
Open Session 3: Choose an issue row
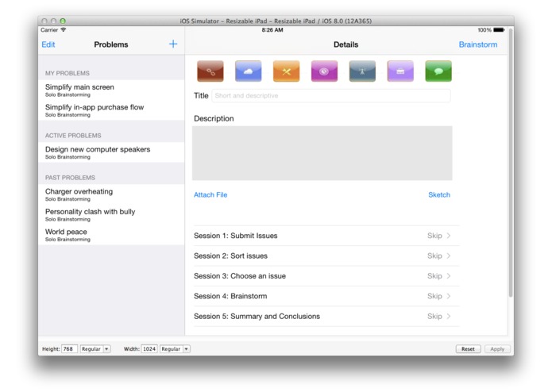coord(326,276)
